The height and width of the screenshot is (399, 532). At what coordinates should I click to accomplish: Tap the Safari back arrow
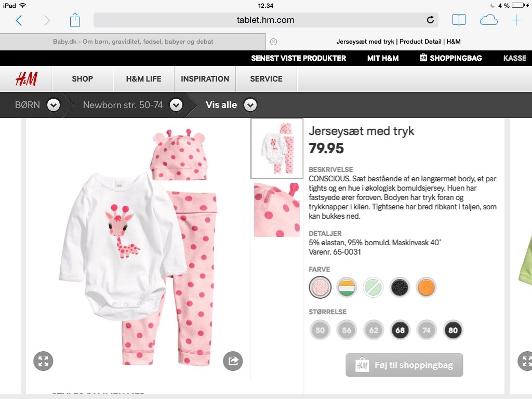(x=19, y=20)
